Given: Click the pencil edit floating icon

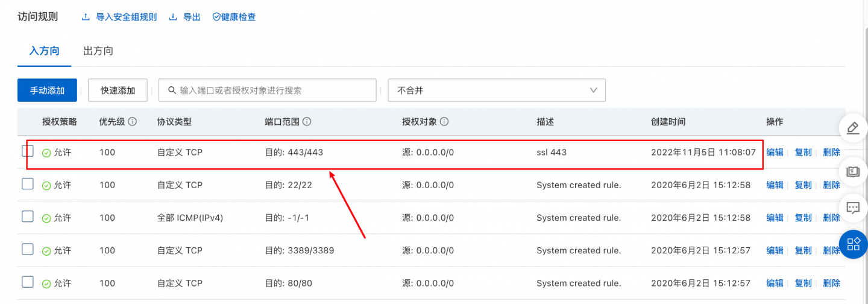Looking at the screenshot, I should point(852,128).
